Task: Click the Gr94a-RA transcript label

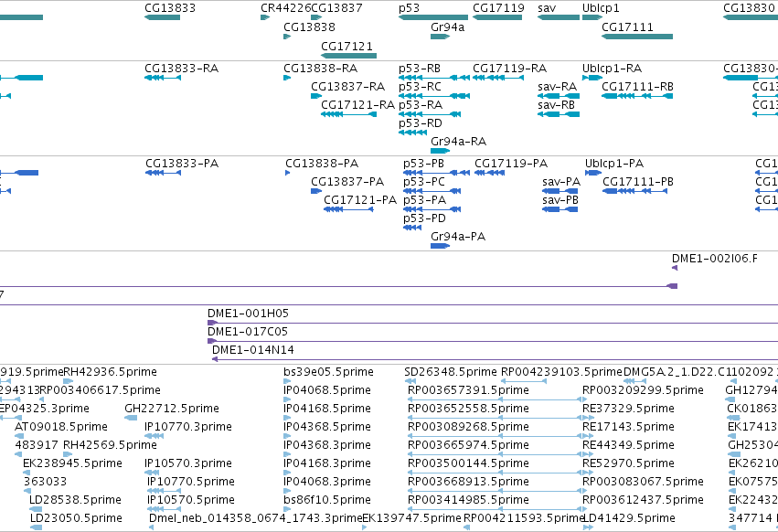Action: (458, 142)
